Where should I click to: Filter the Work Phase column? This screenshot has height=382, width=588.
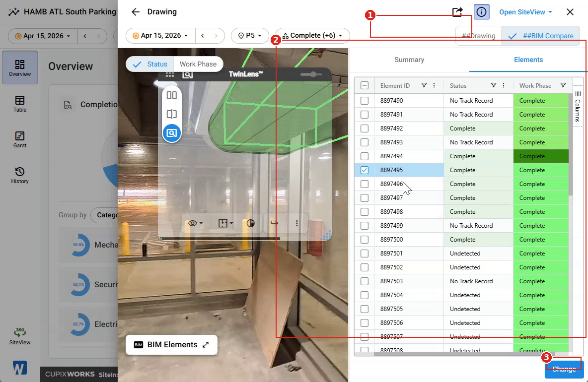(x=563, y=85)
